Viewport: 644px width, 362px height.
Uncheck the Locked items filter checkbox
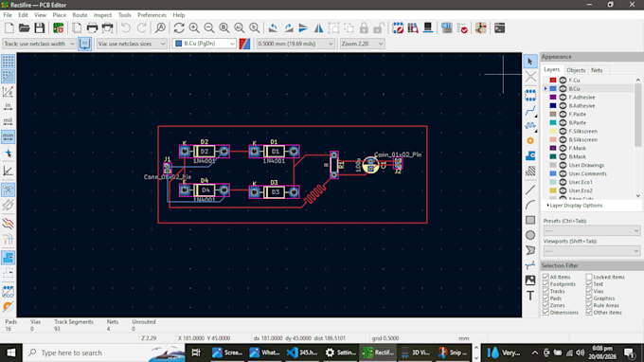(x=589, y=277)
